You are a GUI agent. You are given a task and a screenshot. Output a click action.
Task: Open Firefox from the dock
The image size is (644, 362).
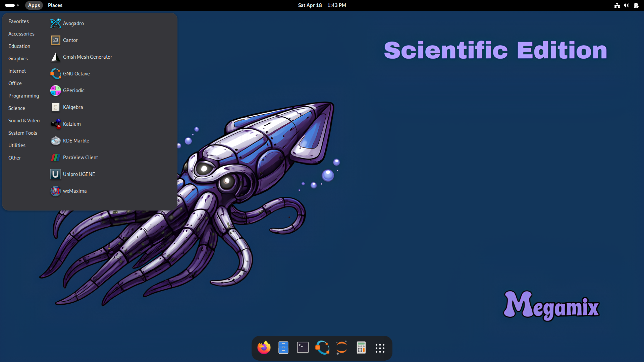click(264, 348)
